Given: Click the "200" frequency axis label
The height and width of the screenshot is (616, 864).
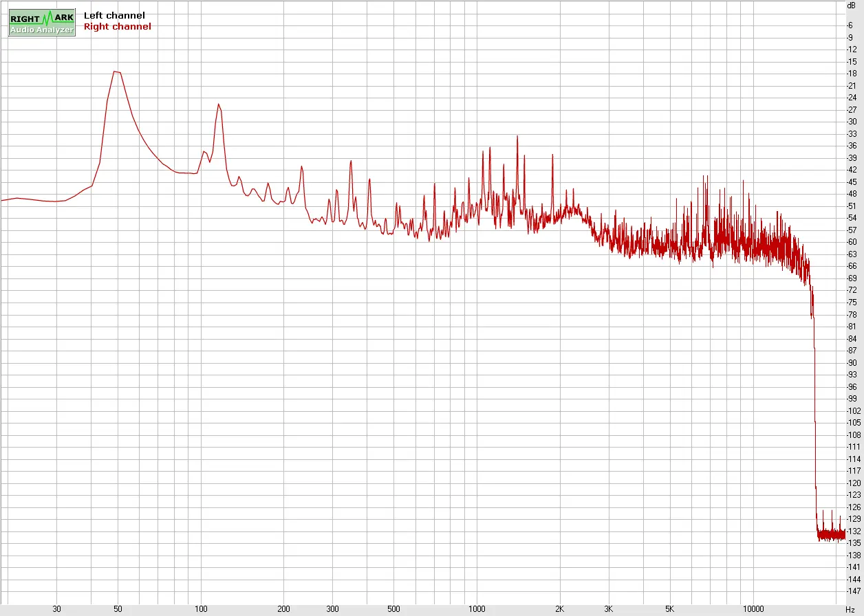Looking at the screenshot, I should [x=284, y=609].
